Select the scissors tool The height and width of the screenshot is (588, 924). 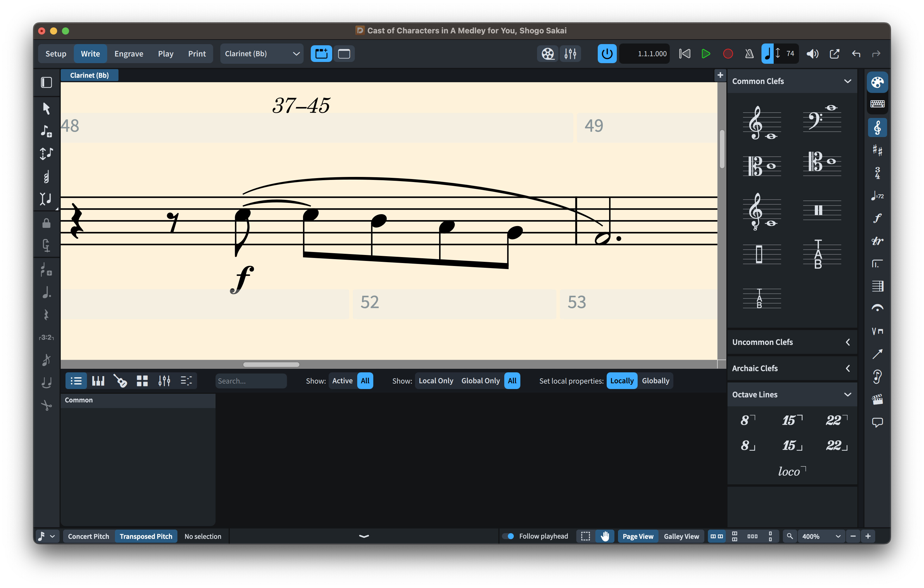[46, 406]
